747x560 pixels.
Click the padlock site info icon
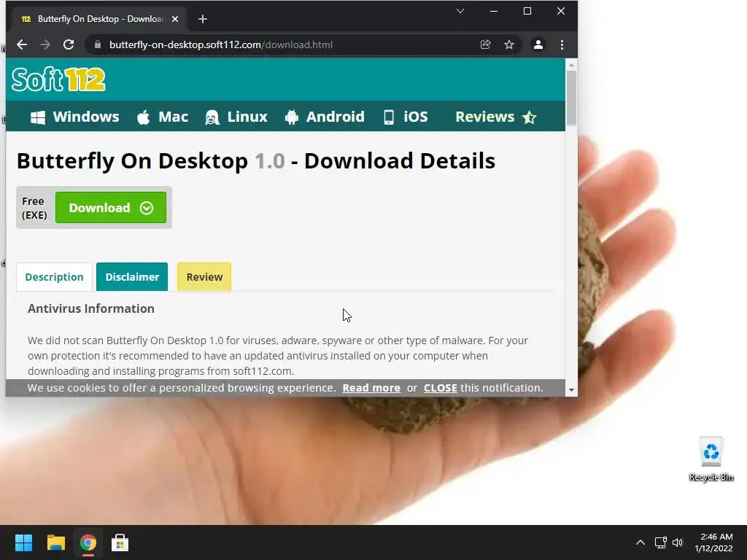(x=98, y=44)
